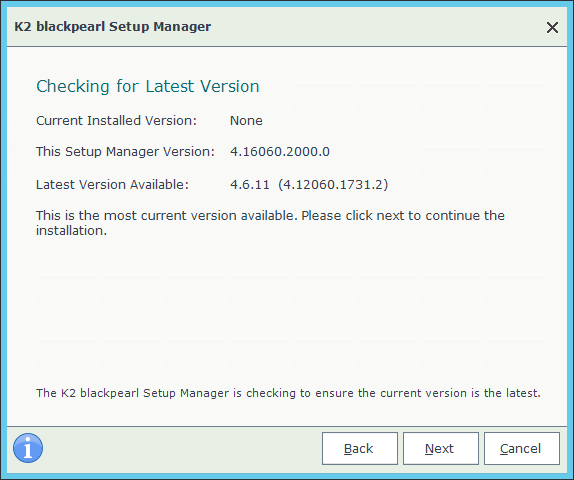Click the blue information icon
Screen dimensions: 574x480
(x=28, y=448)
